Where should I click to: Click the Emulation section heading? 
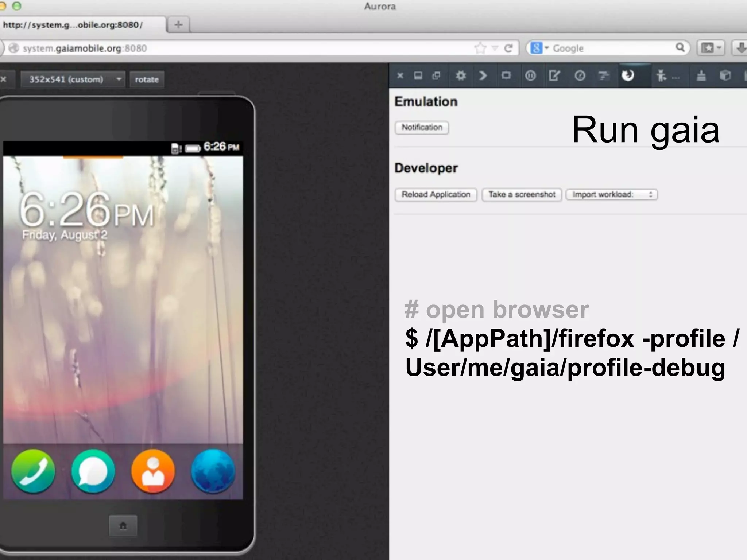[x=426, y=101]
